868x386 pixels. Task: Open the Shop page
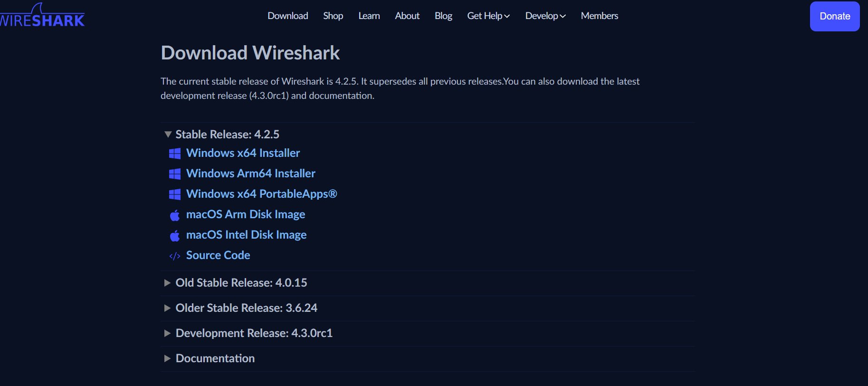click(x=333, y=16)
